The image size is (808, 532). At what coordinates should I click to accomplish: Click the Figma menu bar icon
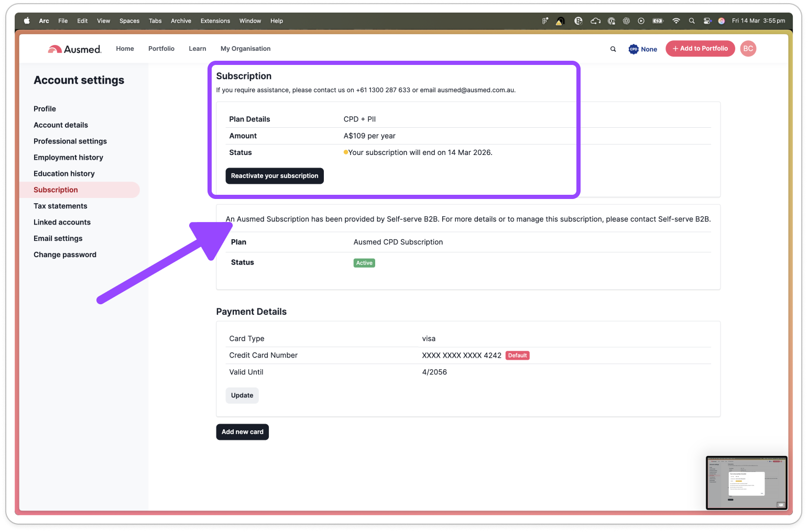(x=545, y=21)
